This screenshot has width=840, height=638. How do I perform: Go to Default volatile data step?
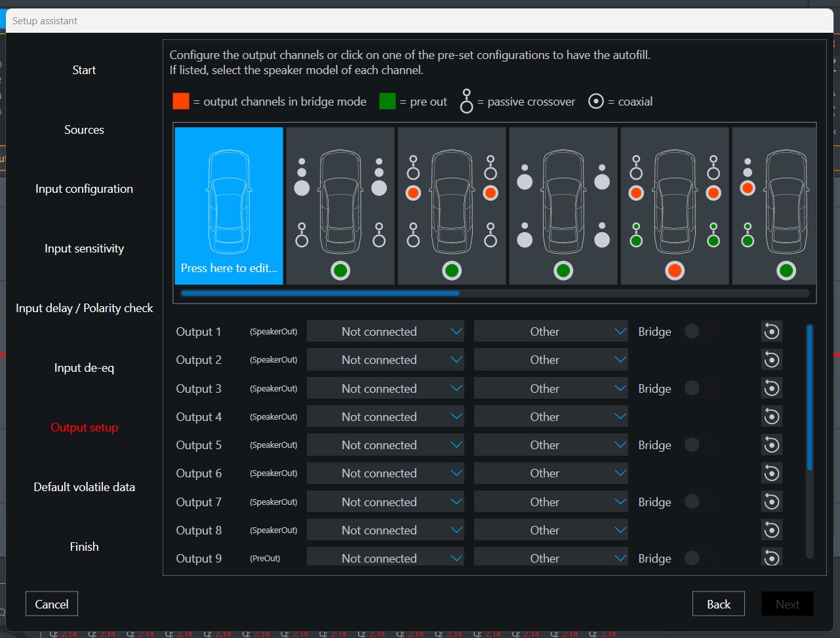[x=84, y=487]
